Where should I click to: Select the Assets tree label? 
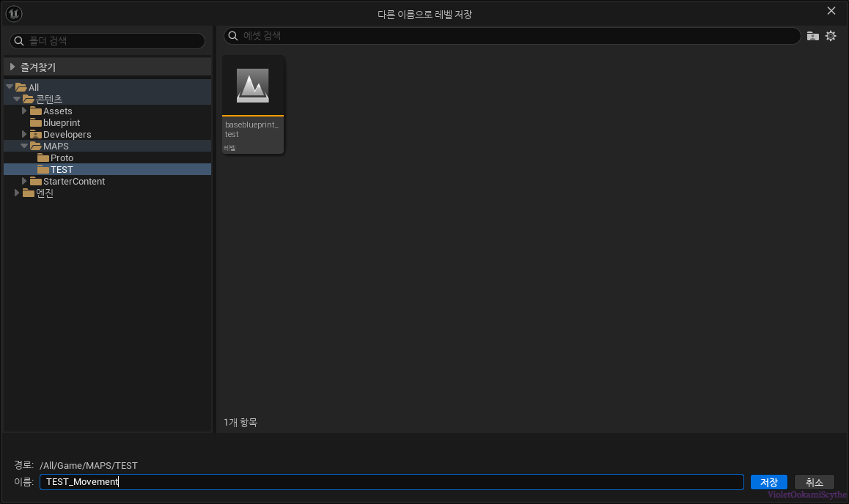click(x=57, y=111)
